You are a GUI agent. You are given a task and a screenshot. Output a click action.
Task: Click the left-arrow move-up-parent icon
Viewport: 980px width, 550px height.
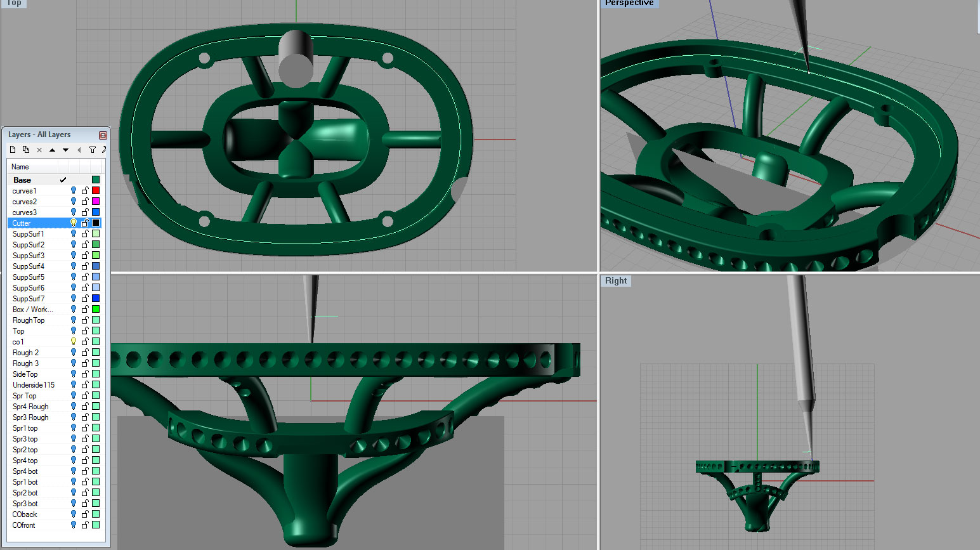coord(79,150)
